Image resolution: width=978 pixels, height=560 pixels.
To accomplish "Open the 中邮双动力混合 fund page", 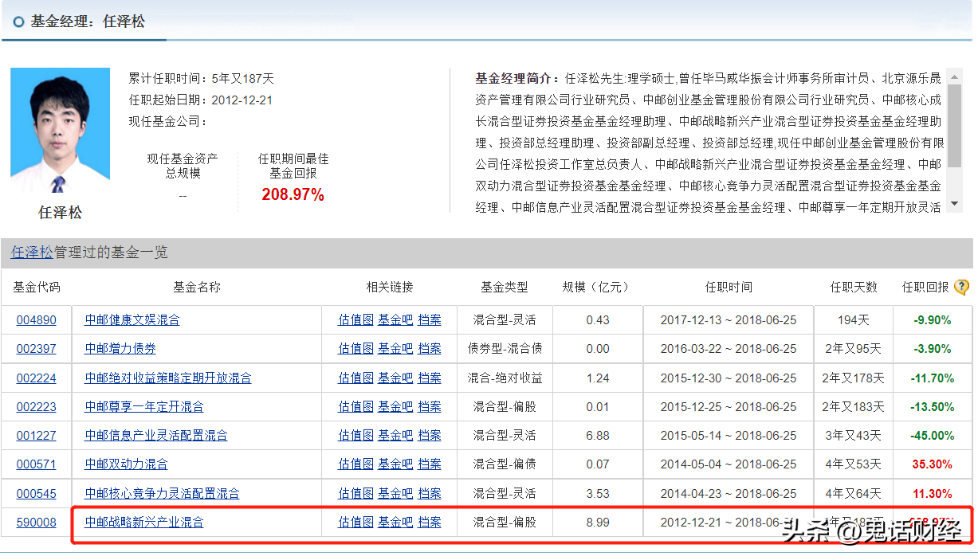I will 126,464.
